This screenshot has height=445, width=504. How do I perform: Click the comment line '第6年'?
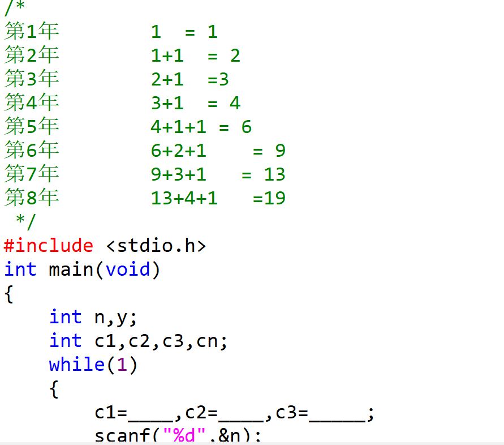(32, 150)
